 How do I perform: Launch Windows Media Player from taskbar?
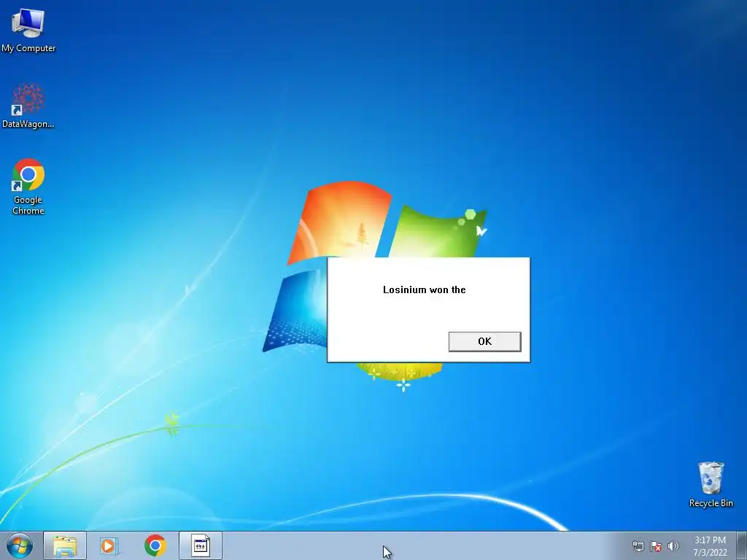click(109, 545)
